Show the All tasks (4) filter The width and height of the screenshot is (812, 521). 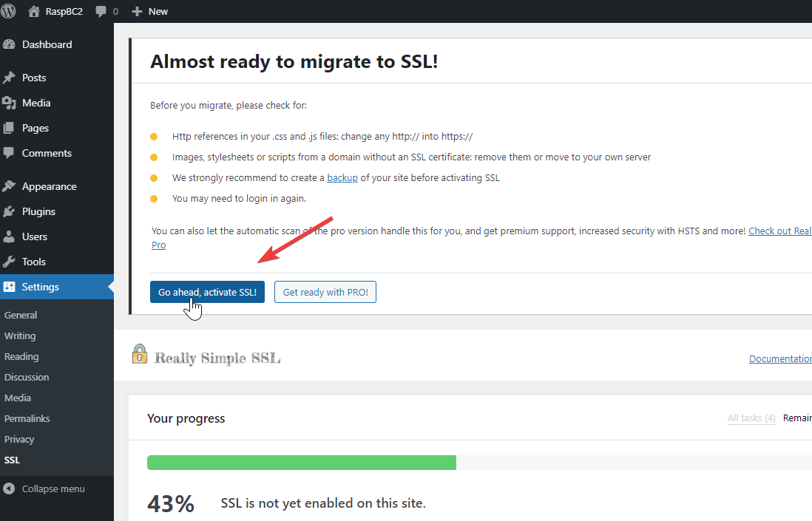751,418
